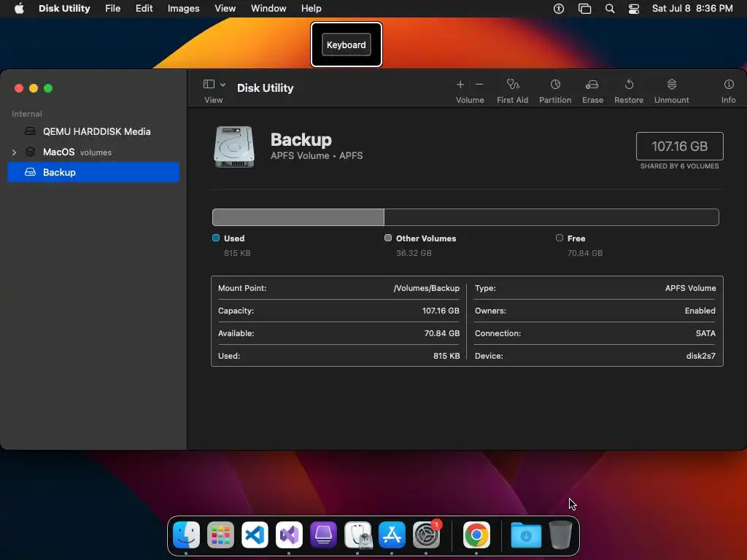Open the Downloads folder in Dock

(526, 534)
